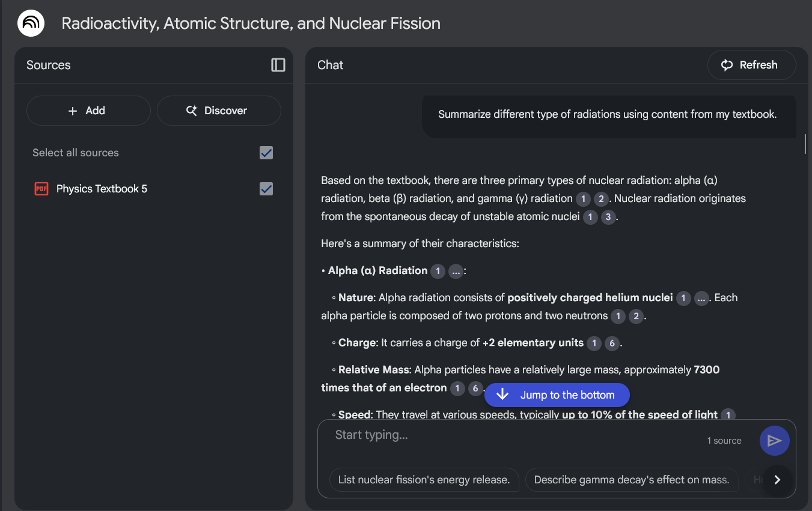This screenshot has height=511, width=812.
Task: Open the Physics Textbook 5 source
Action: pyautogui.click(x=102, y=189)
